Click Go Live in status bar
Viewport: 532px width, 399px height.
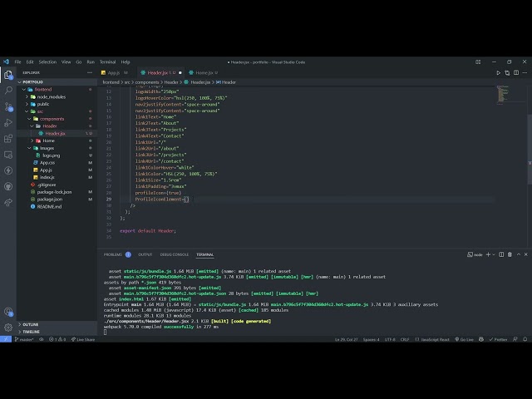click(464, 339)
